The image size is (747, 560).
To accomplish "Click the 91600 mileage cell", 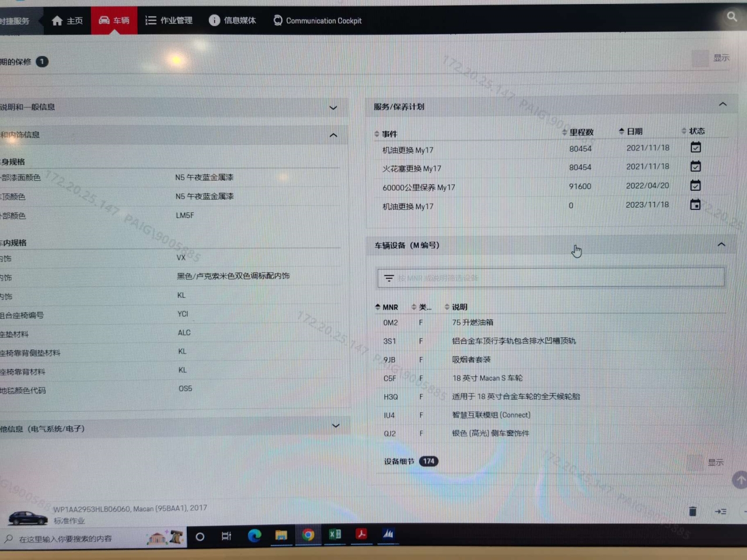I will [x=580, y=186].
